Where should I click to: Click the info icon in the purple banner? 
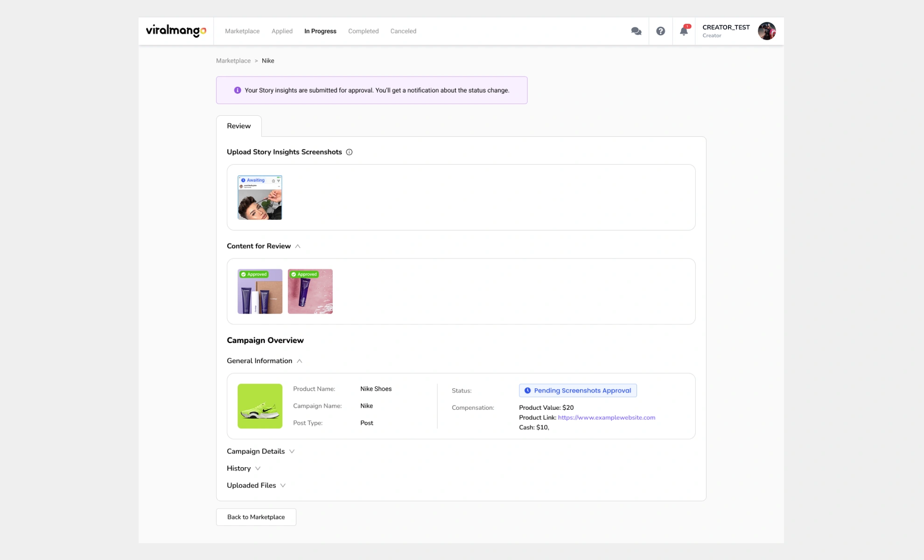coord(238,90)
